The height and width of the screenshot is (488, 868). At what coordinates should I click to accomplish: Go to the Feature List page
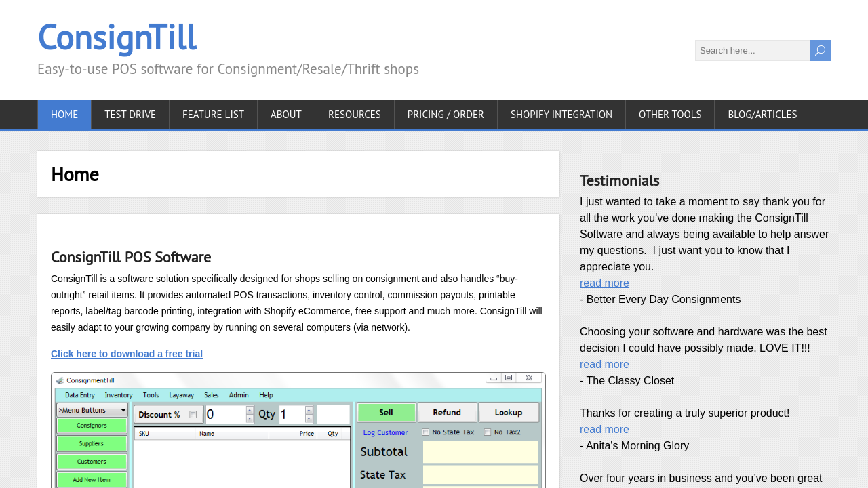(213, 115)
